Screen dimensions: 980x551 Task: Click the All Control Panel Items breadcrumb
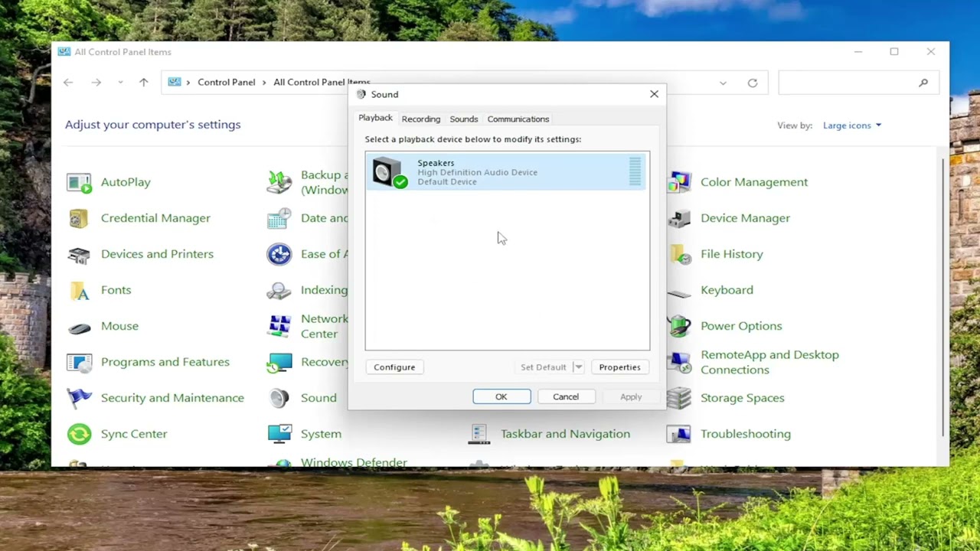point(322,83)
